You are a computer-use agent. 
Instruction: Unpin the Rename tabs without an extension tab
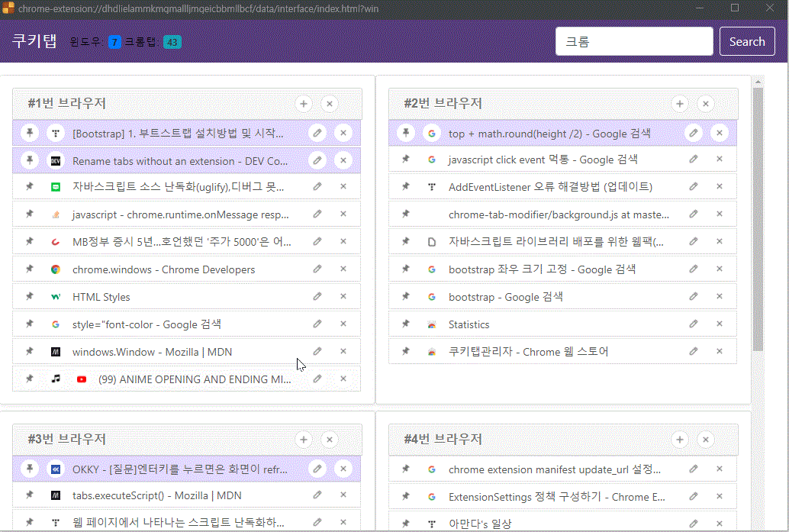[x=30, y=160]
